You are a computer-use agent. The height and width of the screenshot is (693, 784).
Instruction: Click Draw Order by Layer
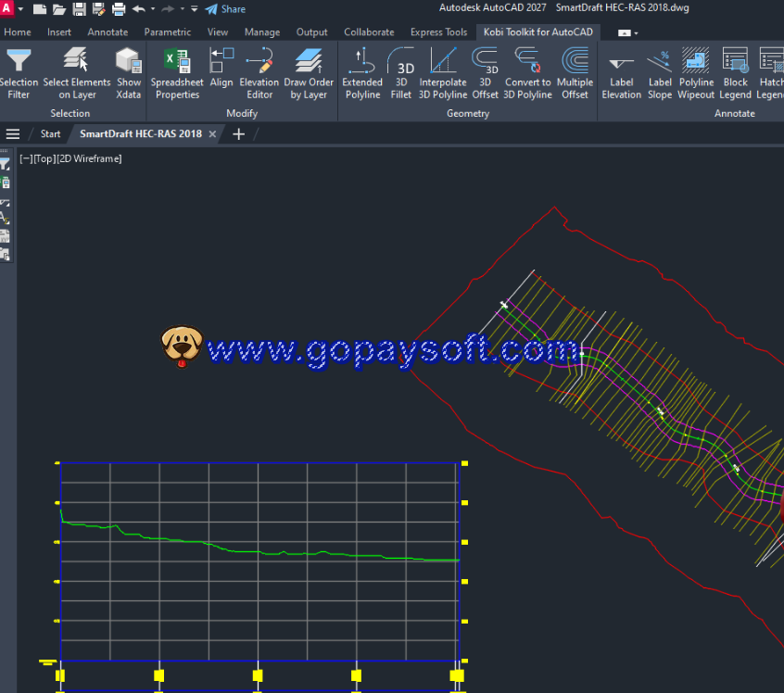(309, 73)
